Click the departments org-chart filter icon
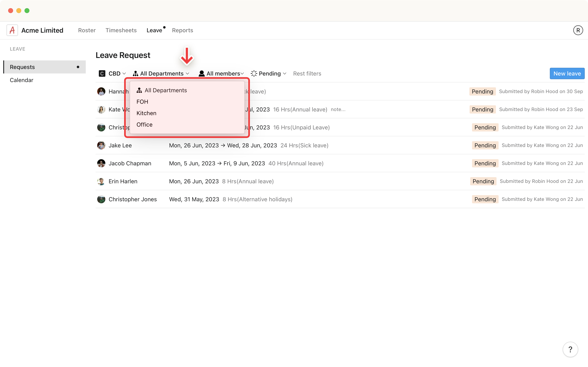Viewport: 588px width, 367px height. pos(136,73)
